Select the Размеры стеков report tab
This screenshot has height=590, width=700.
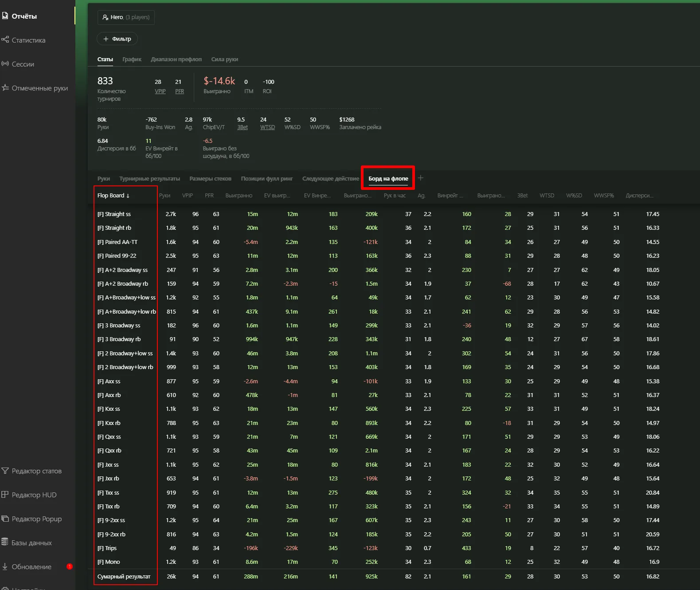[x=210, y=179]
